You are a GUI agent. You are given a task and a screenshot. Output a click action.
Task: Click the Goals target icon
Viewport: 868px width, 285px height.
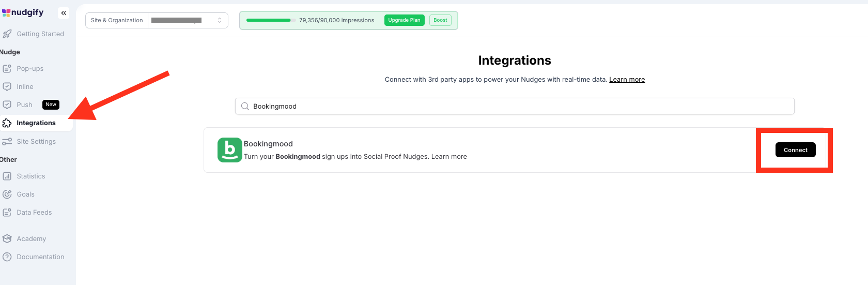pos(7,194)
